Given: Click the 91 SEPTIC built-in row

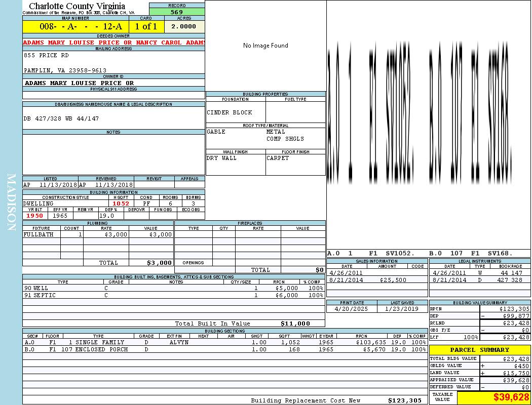Looking at the screenshot, I should click(x=174, y=295).
